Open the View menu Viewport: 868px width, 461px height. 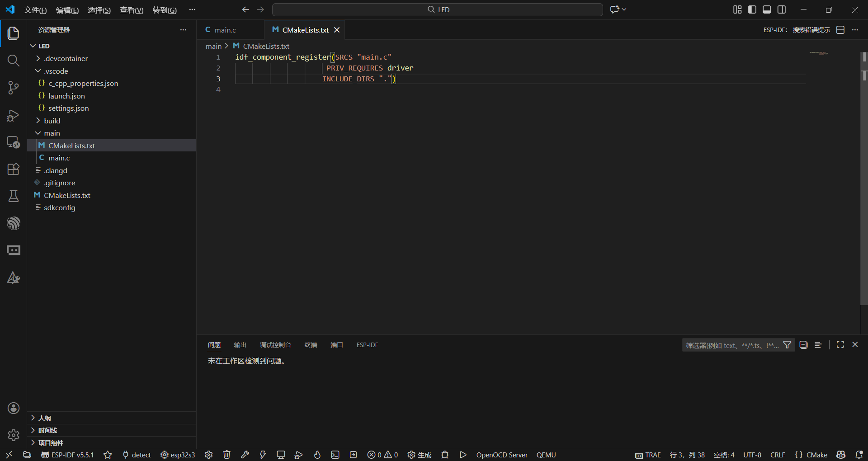coord(132,10)
